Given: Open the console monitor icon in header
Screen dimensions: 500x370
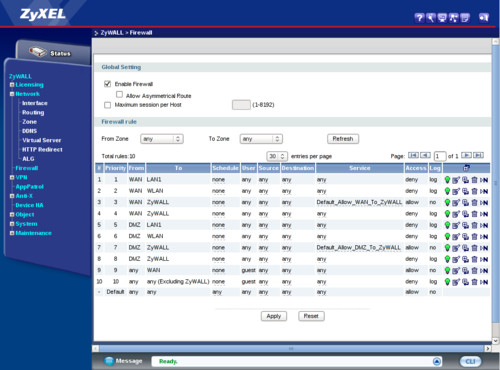Looking at the screenshot, I should [442, 18].
